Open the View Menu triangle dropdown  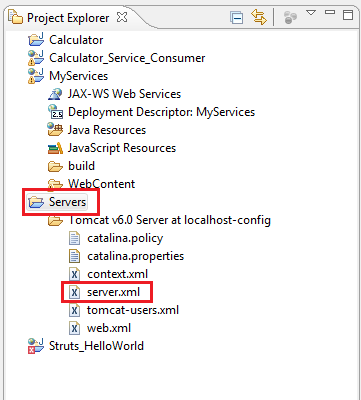tap(311, 13)
